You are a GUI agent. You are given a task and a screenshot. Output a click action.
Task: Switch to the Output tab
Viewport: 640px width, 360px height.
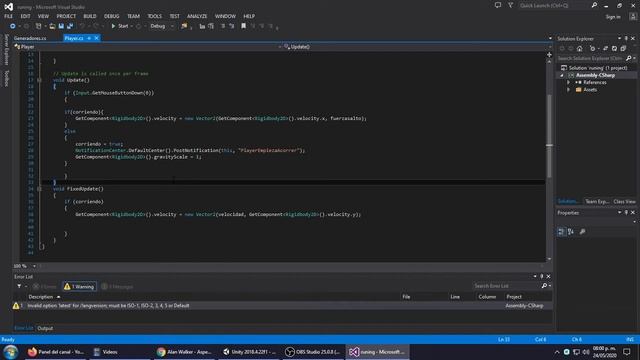tap(45, 328)
